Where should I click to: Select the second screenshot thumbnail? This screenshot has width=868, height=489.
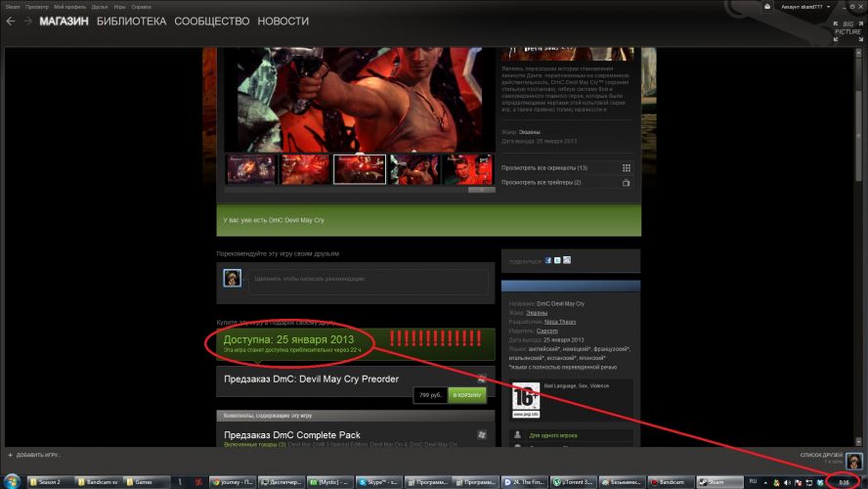click(x=304, y=169)
